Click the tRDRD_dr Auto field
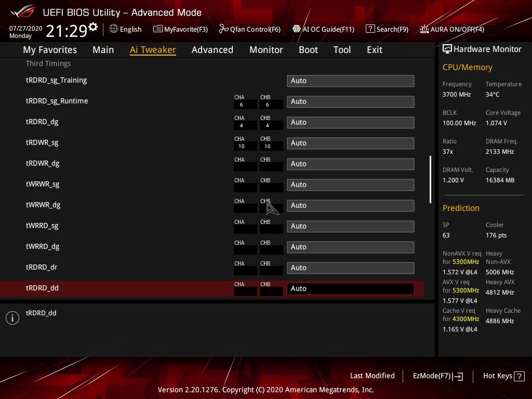This screenshot has width=532, height=399. tap(351, 268)
